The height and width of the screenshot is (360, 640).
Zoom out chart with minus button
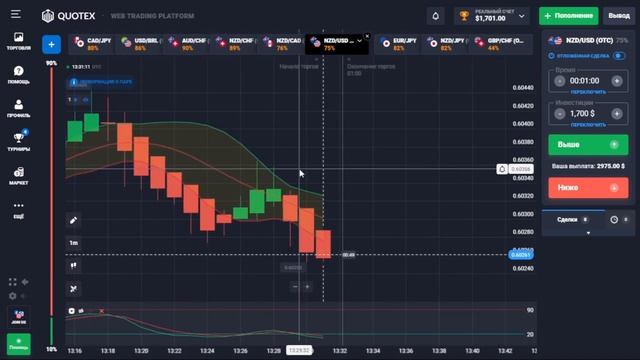(x=295, y=287)
